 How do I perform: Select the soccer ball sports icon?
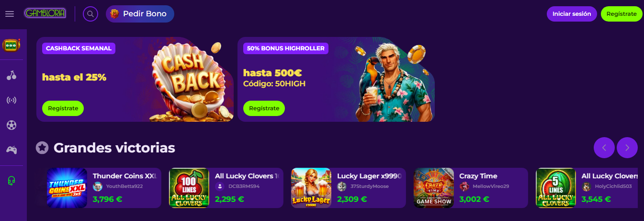coord(11,125)
